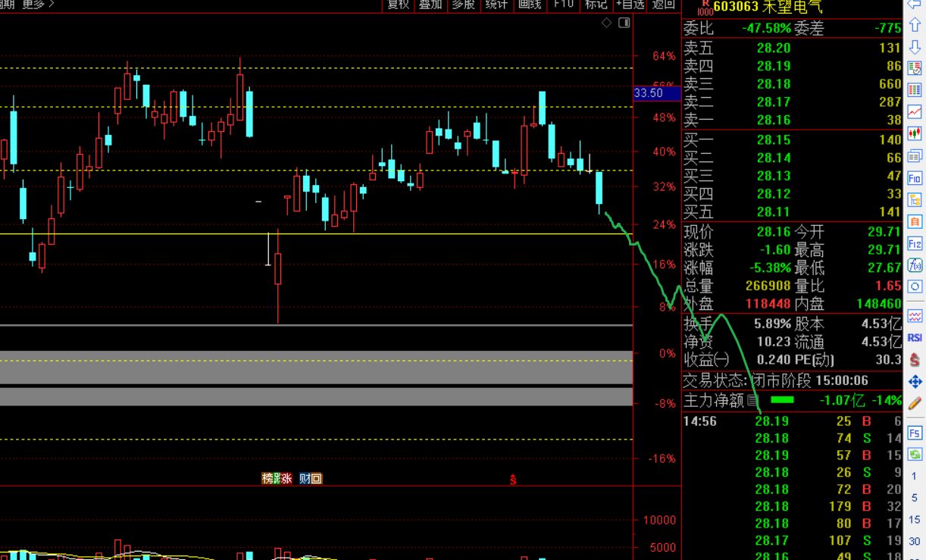Click the green refresh icon
Image resolution: width=926 pixels, height=560 pixels.
[915, 455]
